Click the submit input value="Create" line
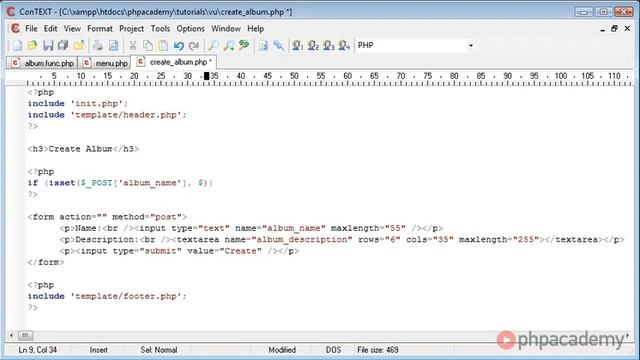This screenshot has height=360, width=640. [x=179, y=251]
